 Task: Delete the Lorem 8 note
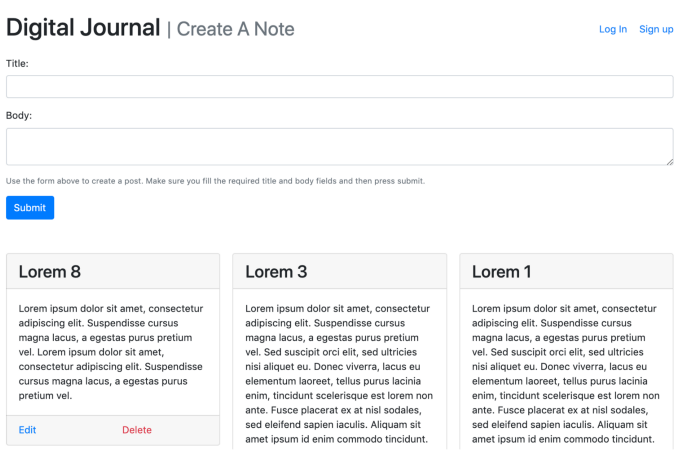tap(137, 430)
